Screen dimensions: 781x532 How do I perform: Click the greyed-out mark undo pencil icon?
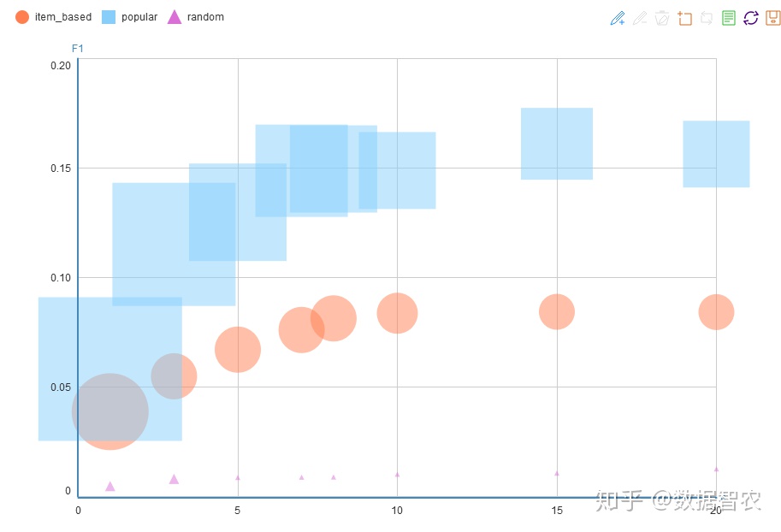[640, 18]
